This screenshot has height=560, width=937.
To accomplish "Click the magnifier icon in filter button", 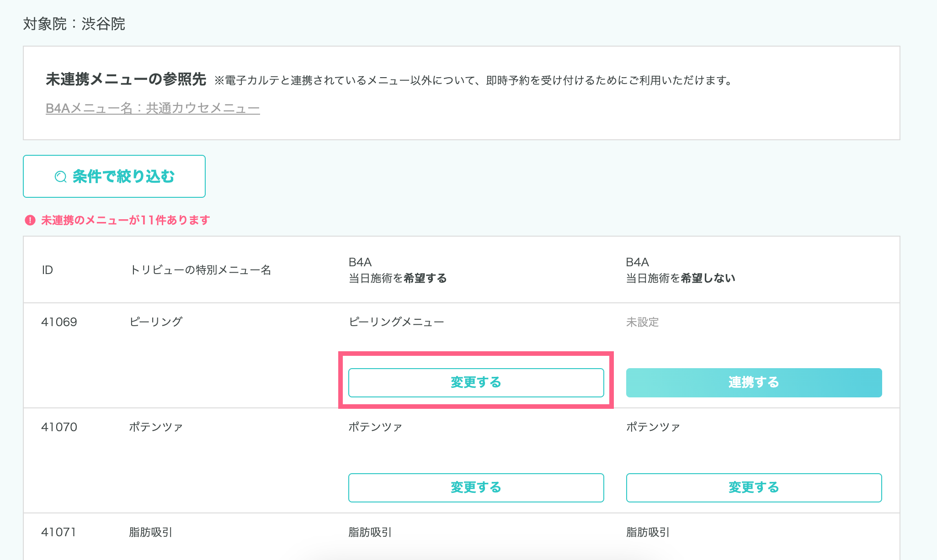I will tap(61, 177).
